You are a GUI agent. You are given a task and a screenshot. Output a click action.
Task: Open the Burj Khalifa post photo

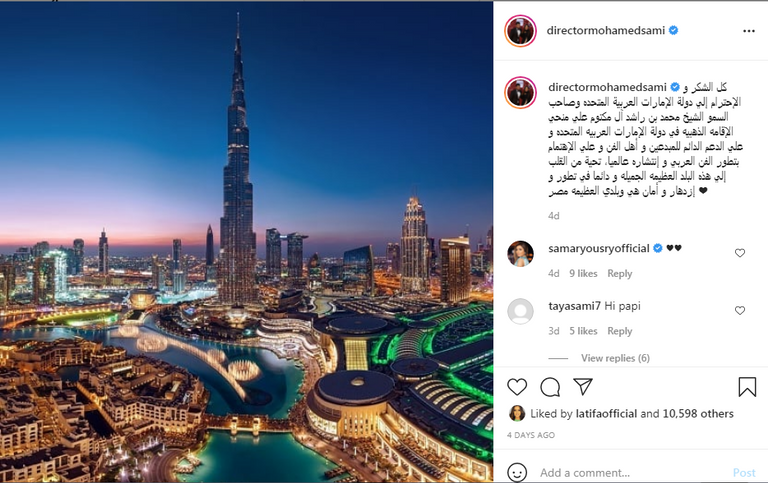(246, 242)
